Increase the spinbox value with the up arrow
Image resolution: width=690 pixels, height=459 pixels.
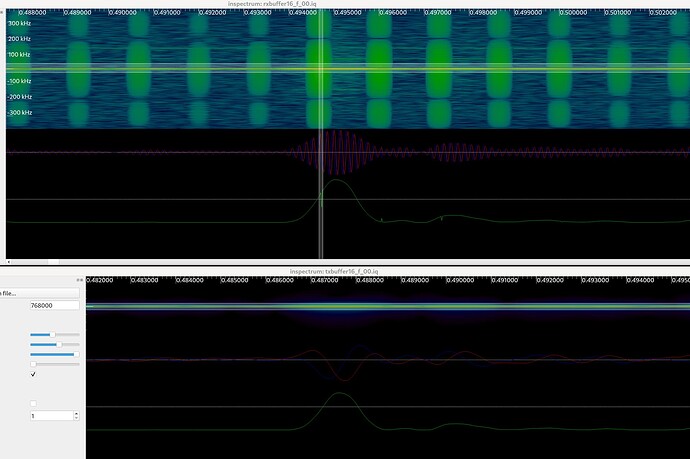click(x=77, y=413)
